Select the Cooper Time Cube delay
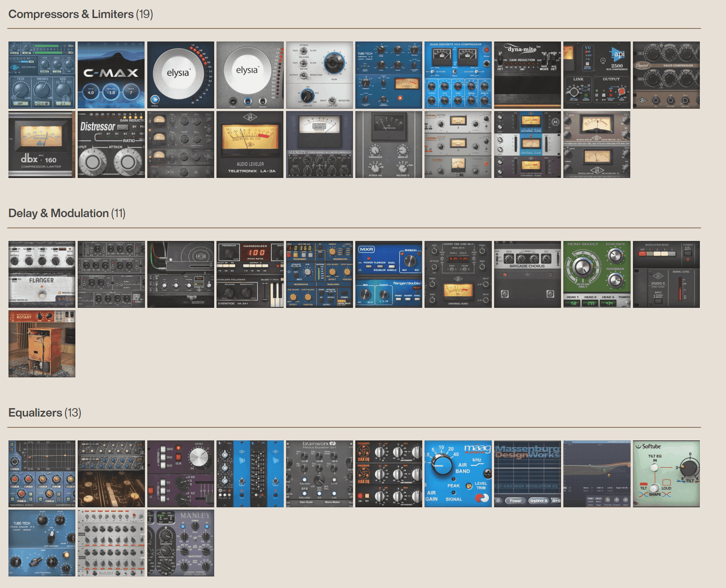This screenshot has width=726, height=588. [458, 274]
